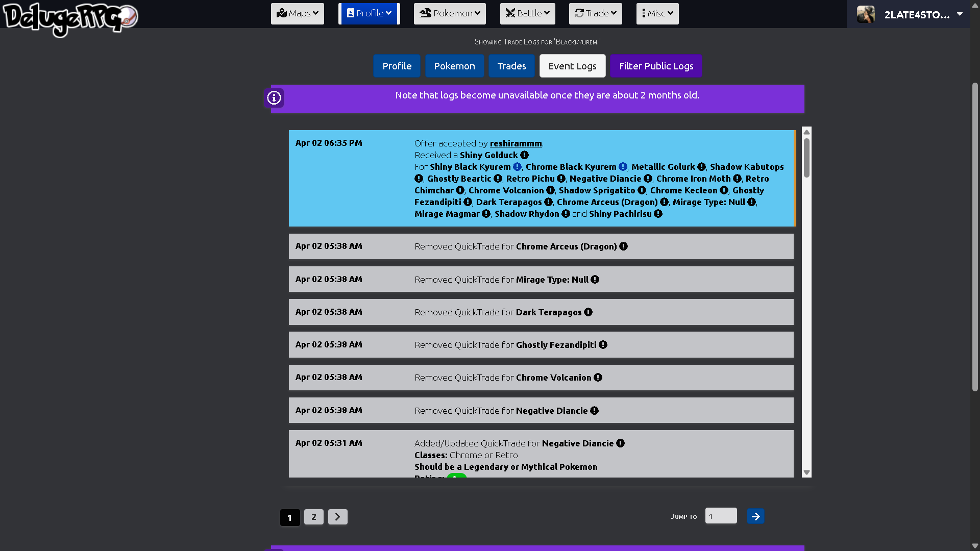The image size is (980, 551).
Task: Click the user avatar picture
Action: (x=866, y=14)
